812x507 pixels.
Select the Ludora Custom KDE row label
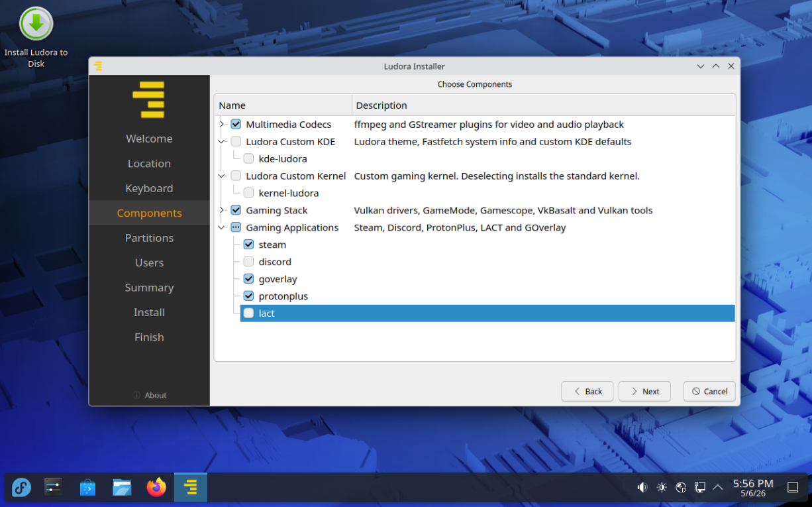coord(290,141)
